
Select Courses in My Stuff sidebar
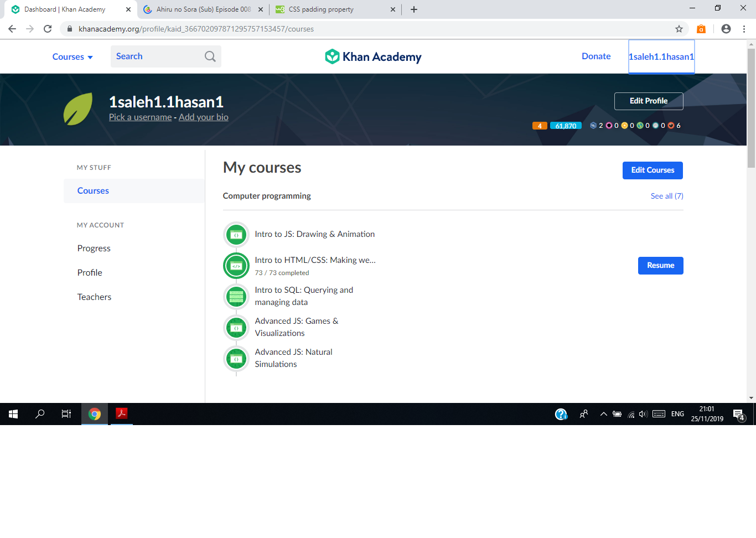pyautogui.click(x=134, y=191)
